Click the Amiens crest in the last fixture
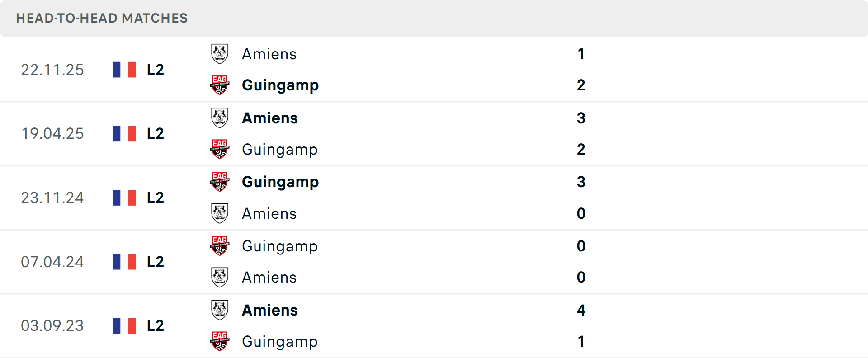This screenshot has width=868, height=358. click(x=220, y=310)
